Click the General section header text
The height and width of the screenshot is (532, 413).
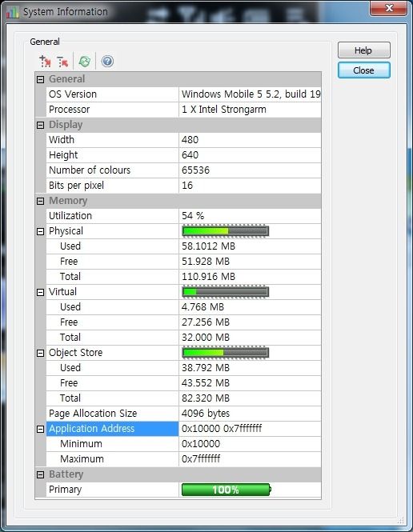(x=67, y=78)
